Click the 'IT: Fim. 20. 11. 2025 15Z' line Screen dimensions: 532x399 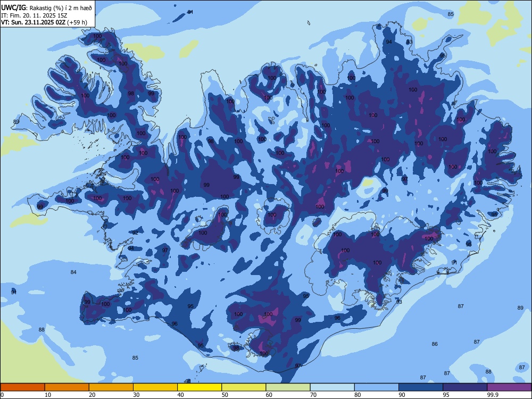click(34, 15)
